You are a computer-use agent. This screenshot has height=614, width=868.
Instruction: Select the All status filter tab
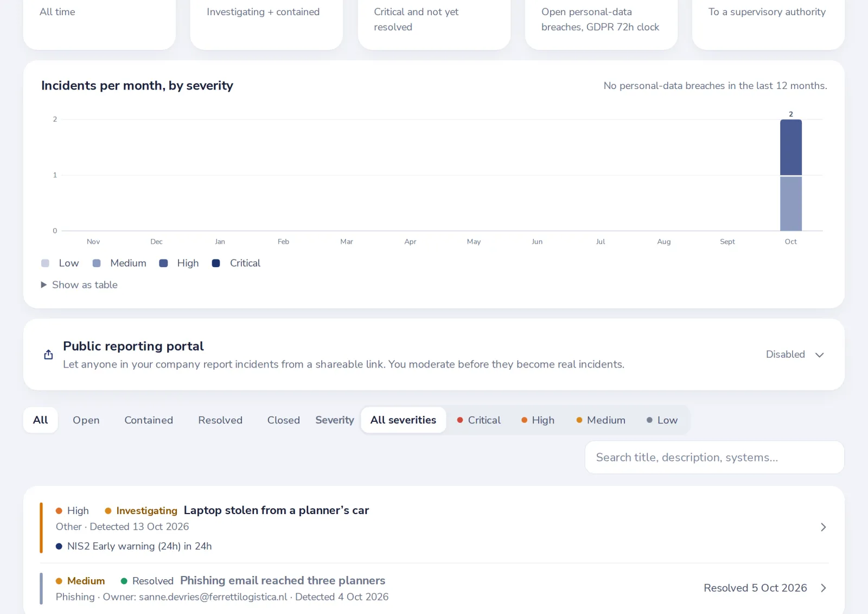pos(41,420)
